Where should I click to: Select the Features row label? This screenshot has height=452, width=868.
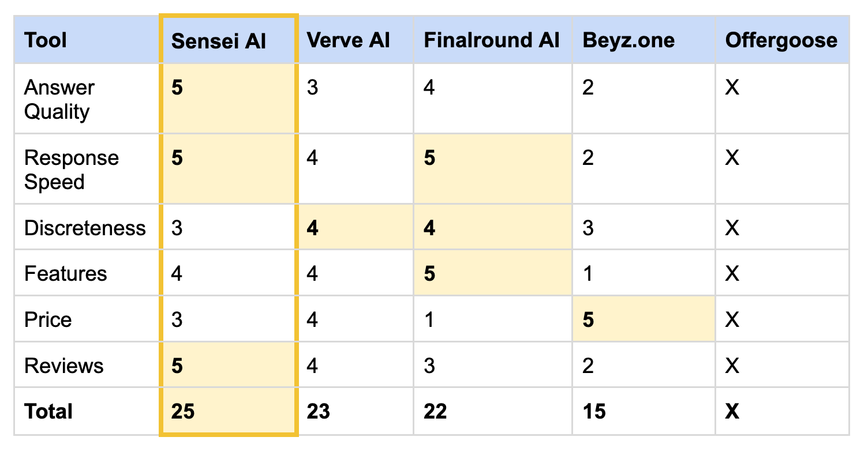pyautogui.click(x=65, y=273)
